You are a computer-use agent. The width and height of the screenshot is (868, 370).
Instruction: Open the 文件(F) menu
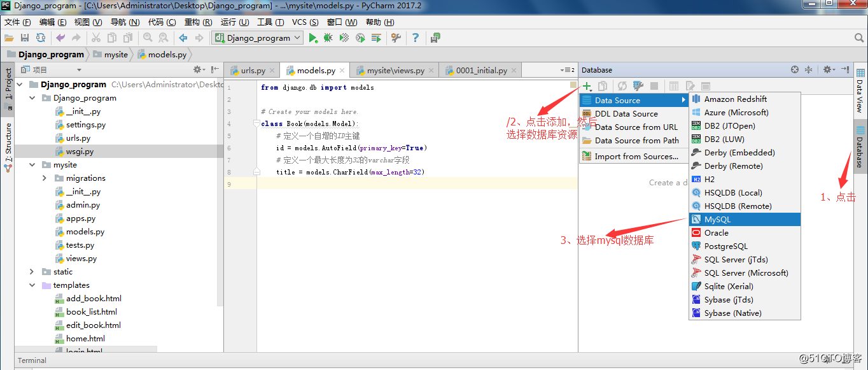[18, 22]
